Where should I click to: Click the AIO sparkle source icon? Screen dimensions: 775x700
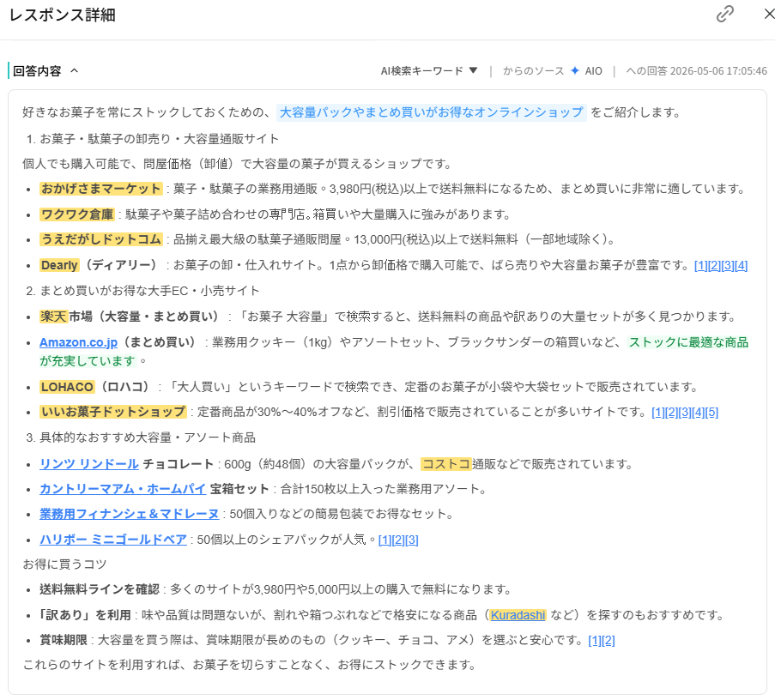pos(574,70)
